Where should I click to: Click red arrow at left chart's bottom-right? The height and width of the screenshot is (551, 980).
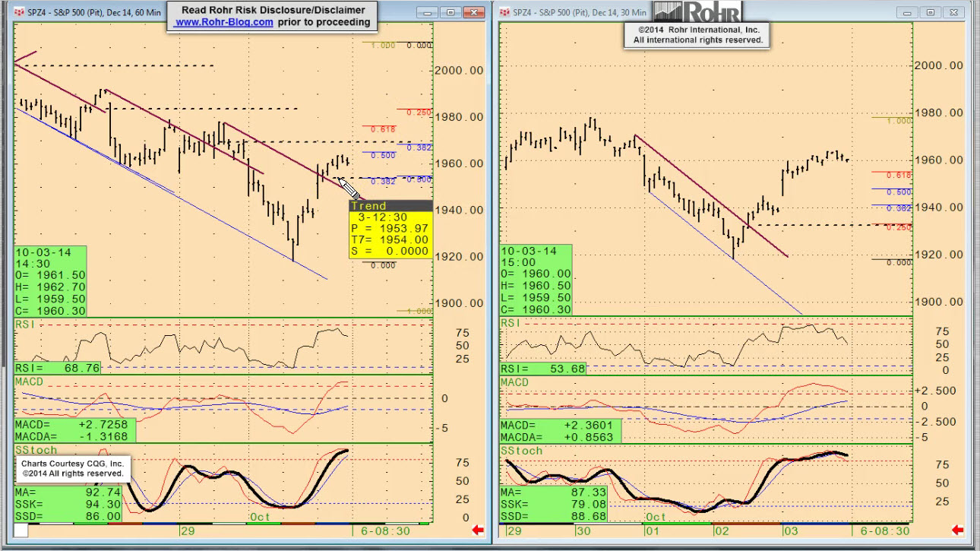click(x=479, y=530)
